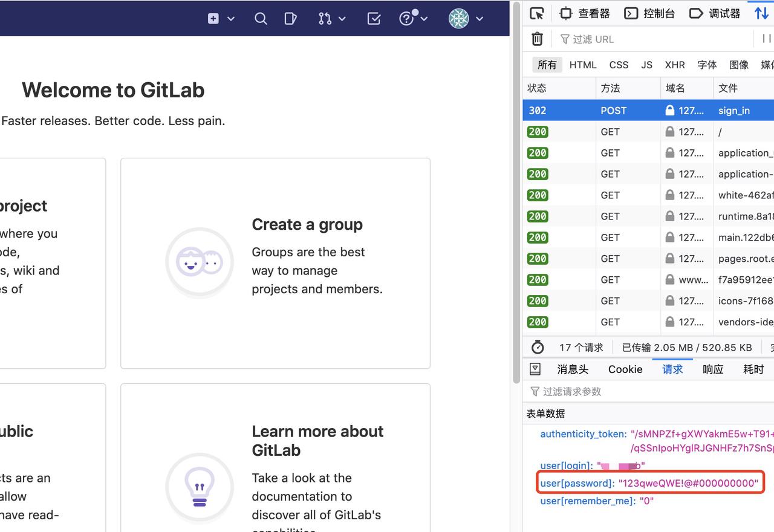
Task: Toggle the JS request filter
Action: 646,65
